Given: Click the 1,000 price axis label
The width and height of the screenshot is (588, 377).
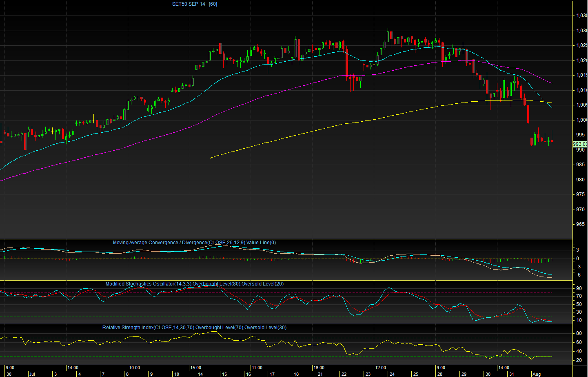Looking at the screenshot, I should [582, 120].
